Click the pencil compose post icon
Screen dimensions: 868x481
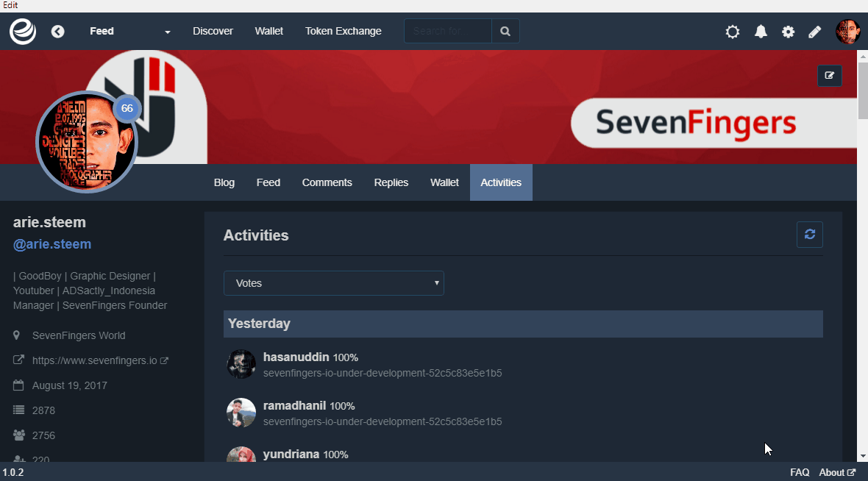coord(815,32)
